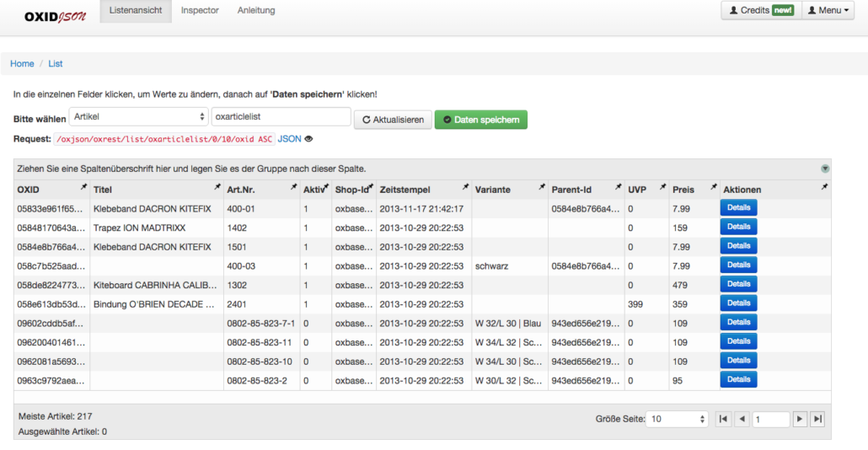The height and width of the screenshot is (450, 868).
Task: Open the Größe Seite page size dropdown
Action: pos(677,419)
